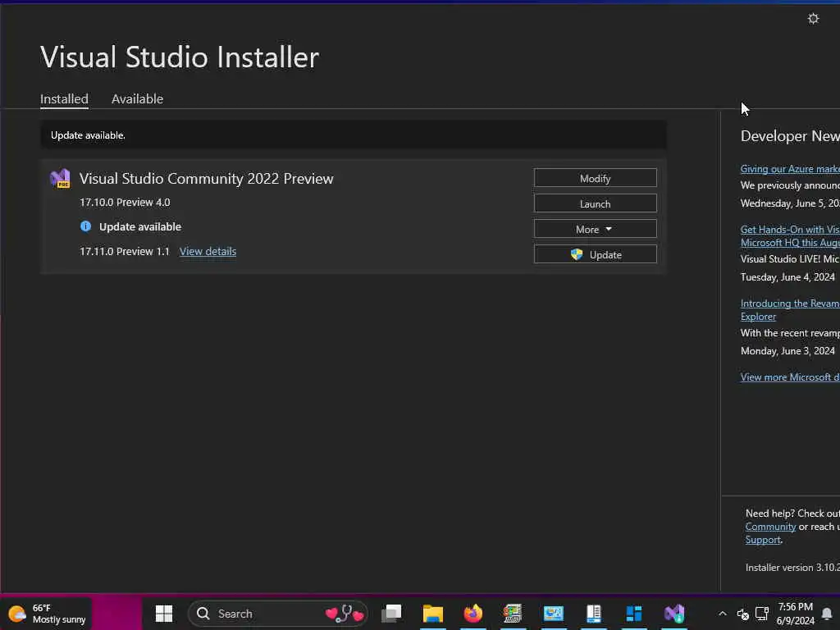Click the Update button with shield

coord(596,254)
